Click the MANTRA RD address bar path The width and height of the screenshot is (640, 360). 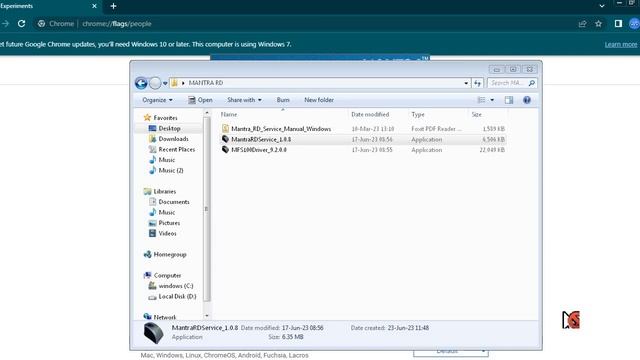tap(205, 83)
